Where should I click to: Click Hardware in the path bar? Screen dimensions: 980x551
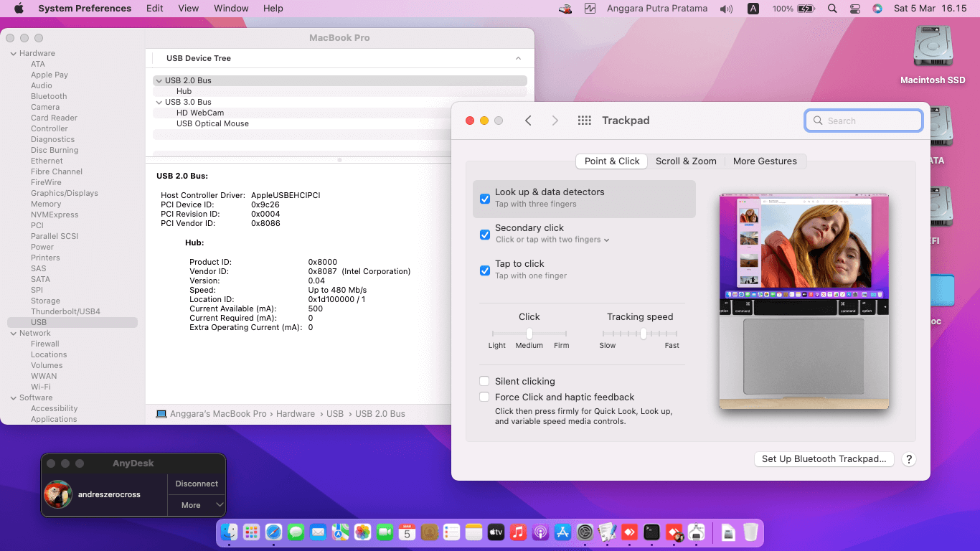coord(296,414)
